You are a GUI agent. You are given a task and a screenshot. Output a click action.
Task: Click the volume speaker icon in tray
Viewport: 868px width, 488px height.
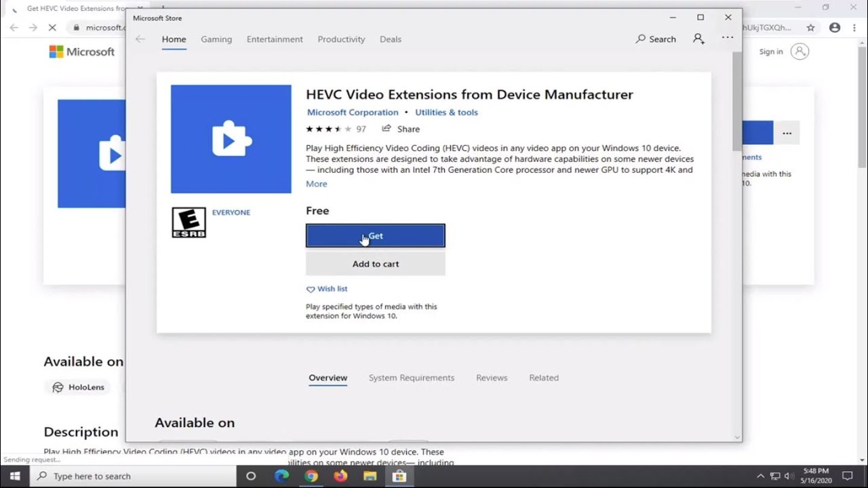coord(789,476)
